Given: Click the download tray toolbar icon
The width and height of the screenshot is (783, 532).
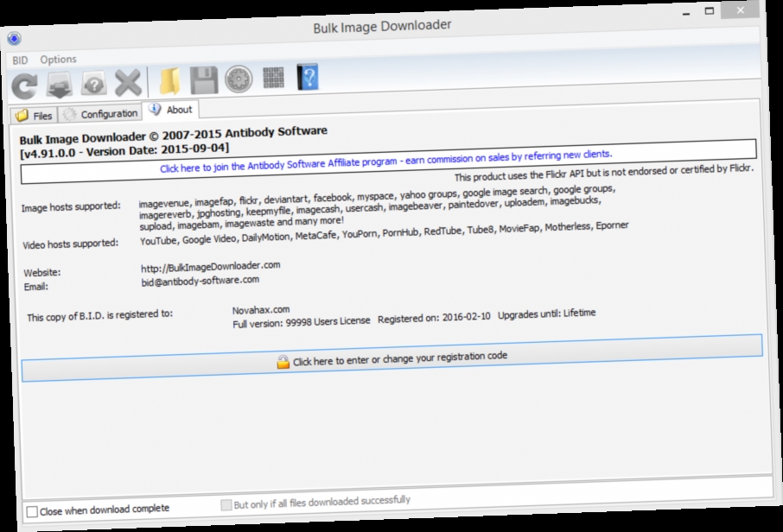Looking at the screenshot, I should 60,85.
